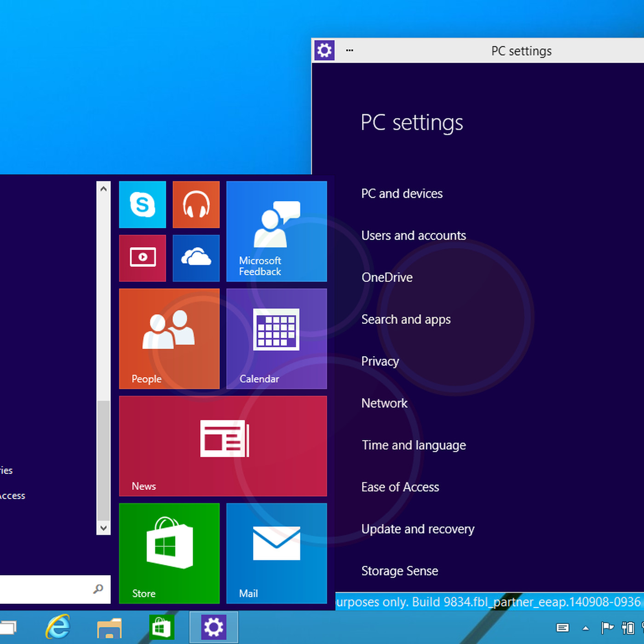The width and height of the screenshot is (644, 644).
Task: Click the Start menu search box
Action: coord(55,589)
